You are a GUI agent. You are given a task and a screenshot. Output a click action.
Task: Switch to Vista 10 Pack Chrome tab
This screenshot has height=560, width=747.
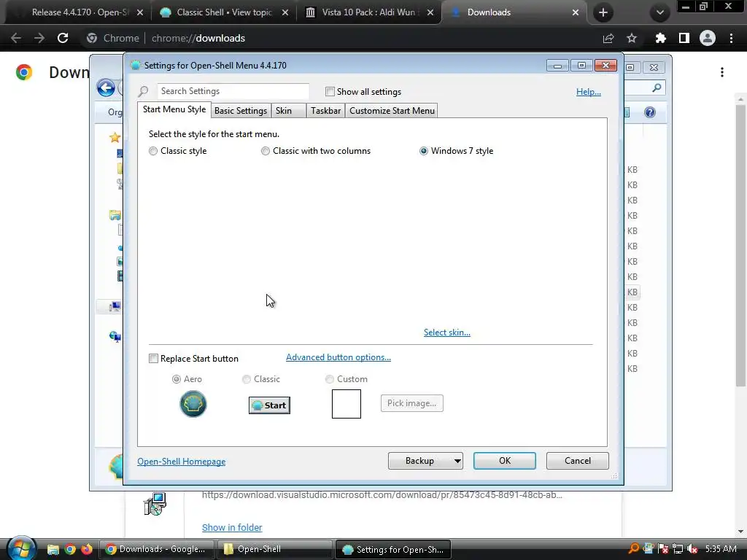(368, 12)
